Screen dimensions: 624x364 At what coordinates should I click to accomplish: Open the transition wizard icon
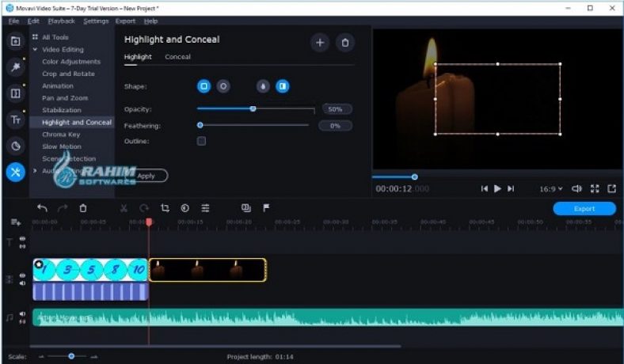pos(246,207)
